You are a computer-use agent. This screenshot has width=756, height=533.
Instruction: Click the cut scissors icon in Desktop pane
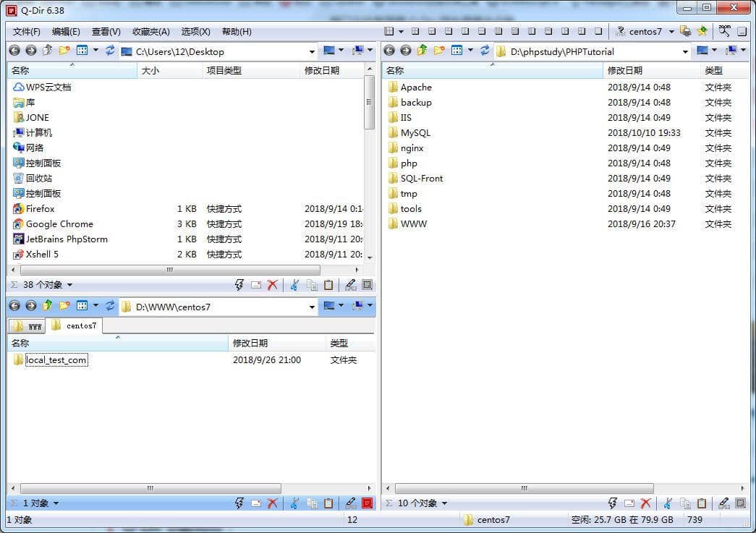point(294,285)
